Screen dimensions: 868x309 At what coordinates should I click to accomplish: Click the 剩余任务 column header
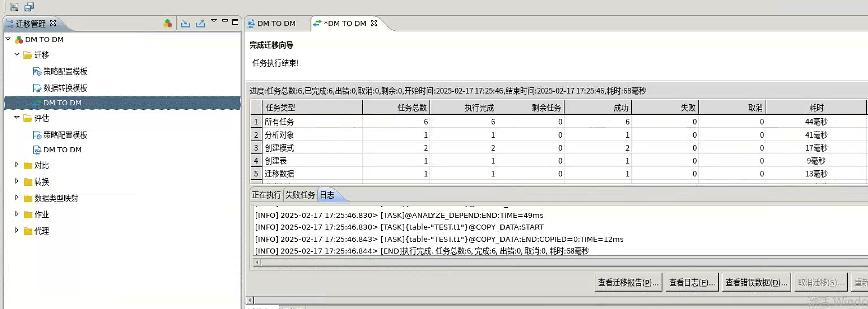click(x=531, y=108)
